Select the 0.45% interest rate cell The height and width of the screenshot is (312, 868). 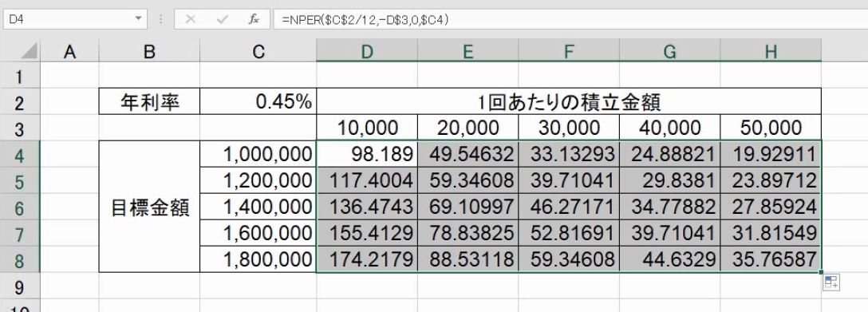pos(258,102)
